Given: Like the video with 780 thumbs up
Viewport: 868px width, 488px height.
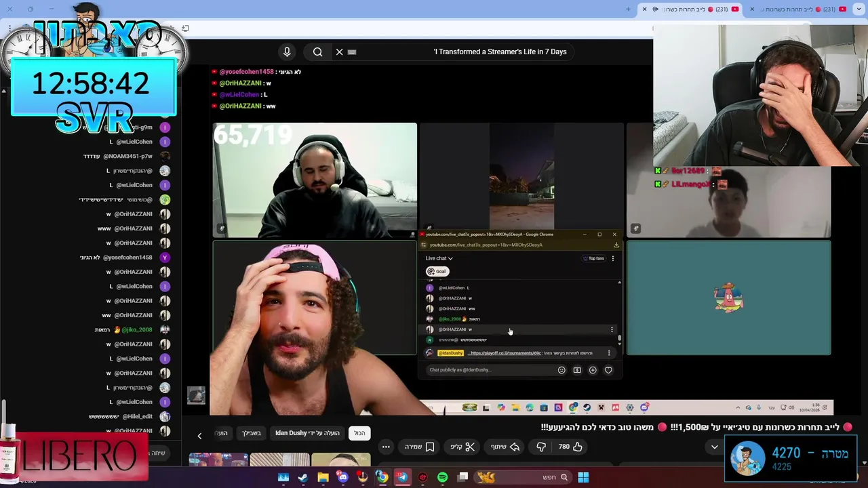Looking at the screenshot, I should 570,447.
